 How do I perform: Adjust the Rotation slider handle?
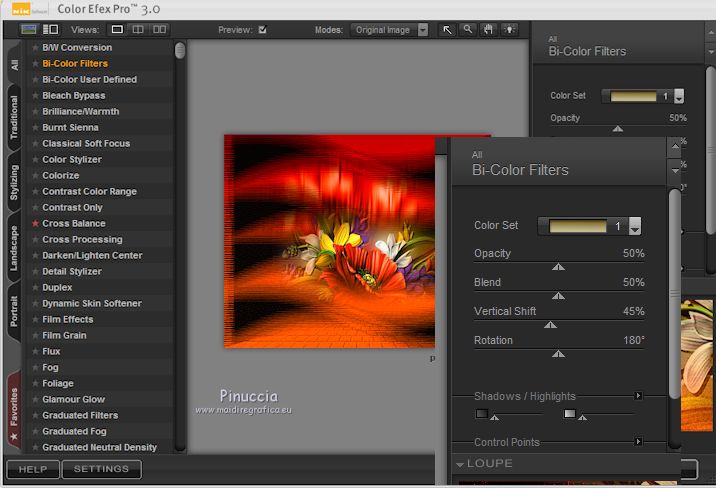pyautogui.click(x=558, y=354)
